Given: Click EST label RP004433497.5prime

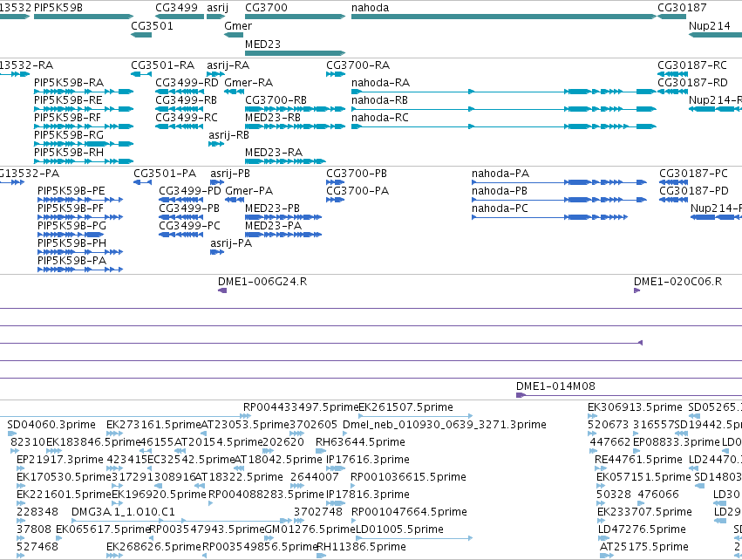Looking at the screenshot, I should pyautogui.click(x=301, y=407).
